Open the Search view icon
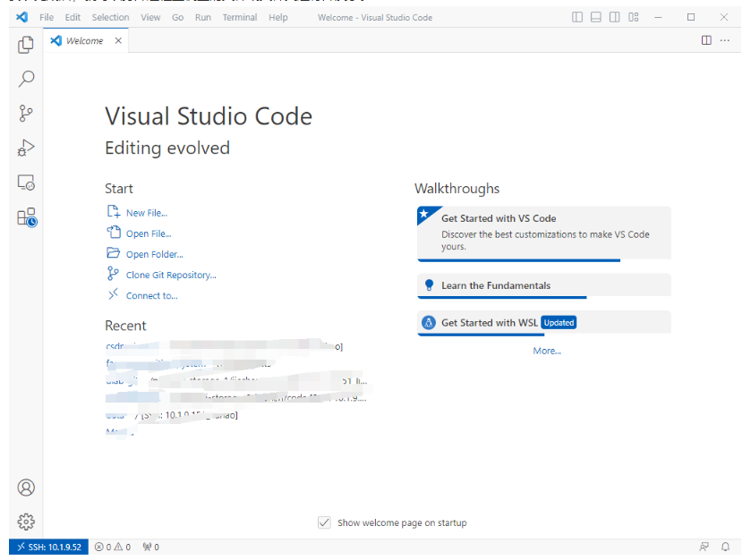 [26, 79]
